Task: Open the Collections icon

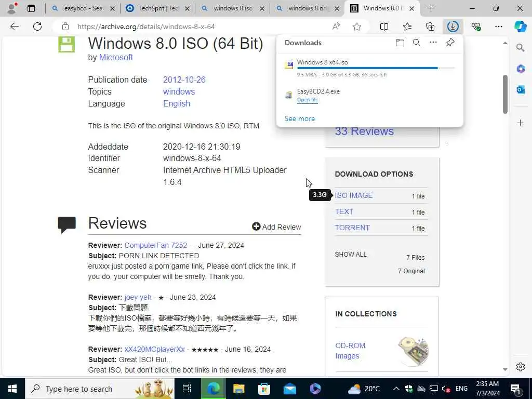Action: click(430, 26)
